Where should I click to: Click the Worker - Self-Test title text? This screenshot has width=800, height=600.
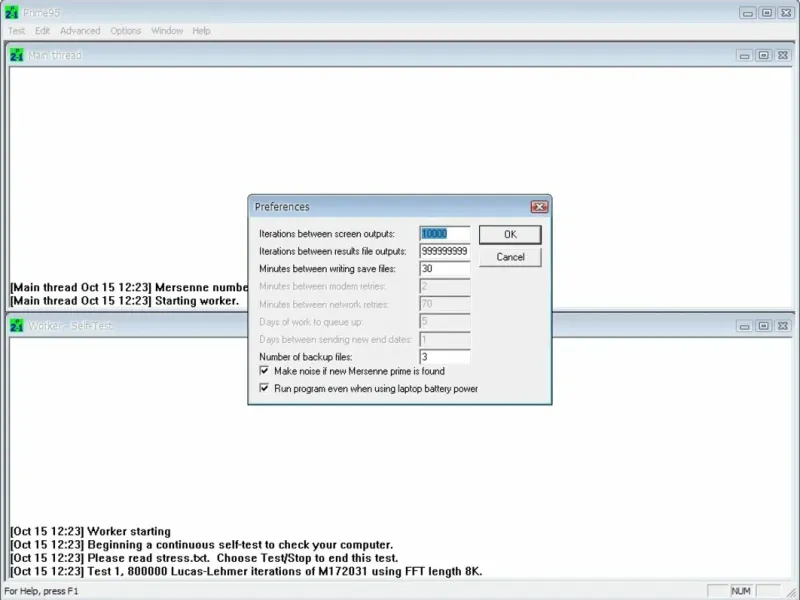click(70, 326)
